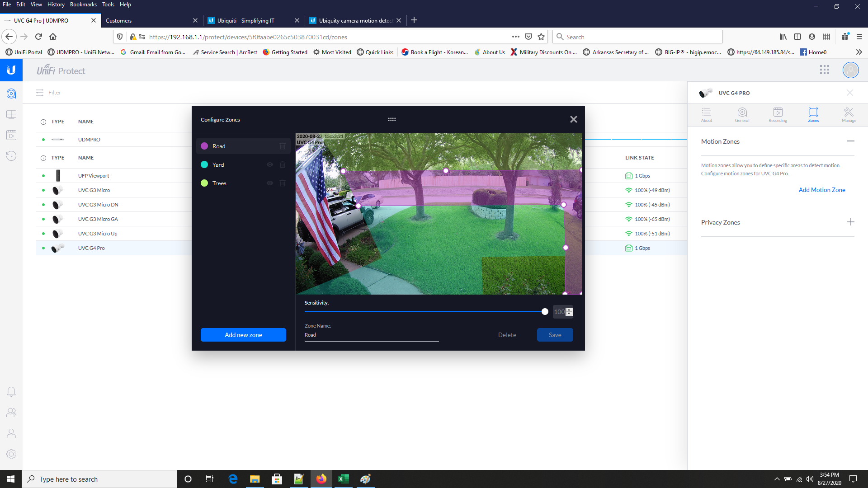The image size is (868, 488).
Task: Click Add Motion Zone icon
Action: [x=821, y=190]
